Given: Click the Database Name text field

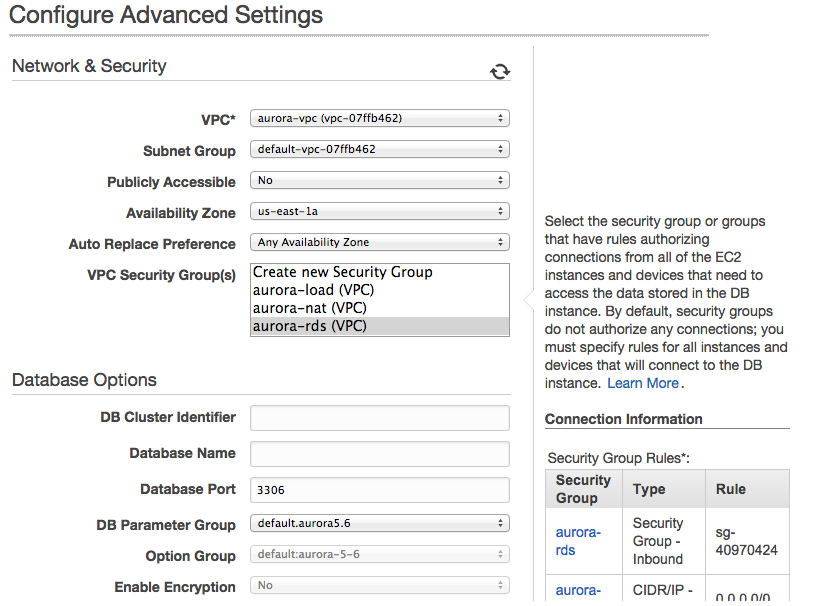Looking at the screenshot, I should pos(379,454).
